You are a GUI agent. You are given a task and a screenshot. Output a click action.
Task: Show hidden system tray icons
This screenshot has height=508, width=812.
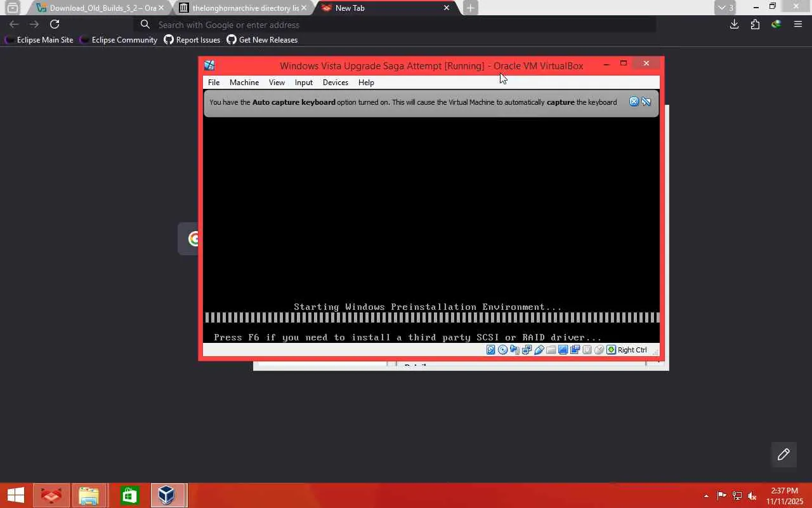(x=706, y=496)
